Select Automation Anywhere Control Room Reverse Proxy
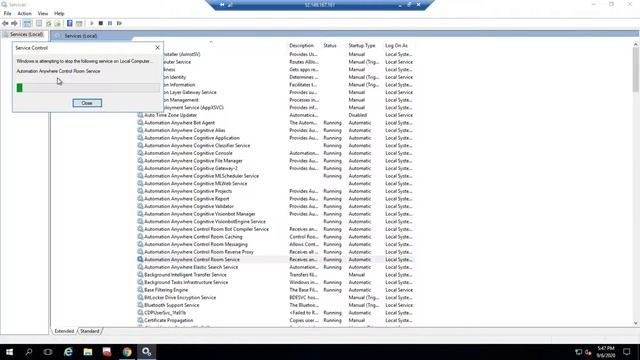 199,252
